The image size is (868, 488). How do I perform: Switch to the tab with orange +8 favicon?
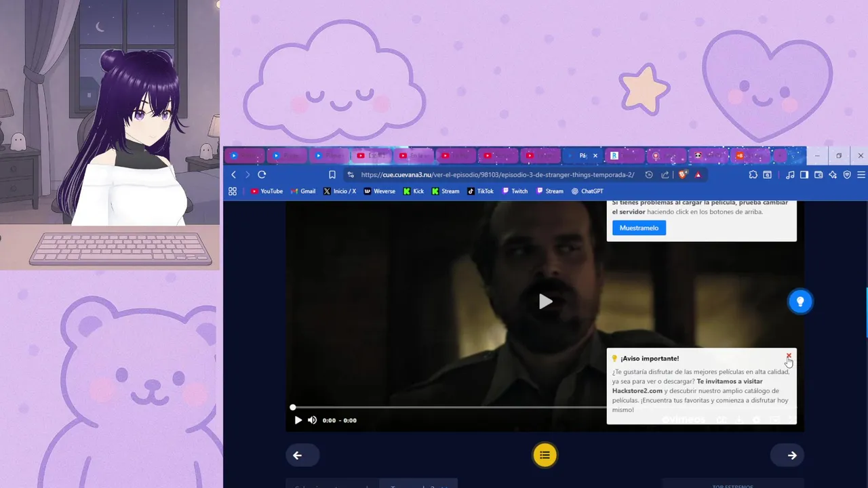[749, 156]
